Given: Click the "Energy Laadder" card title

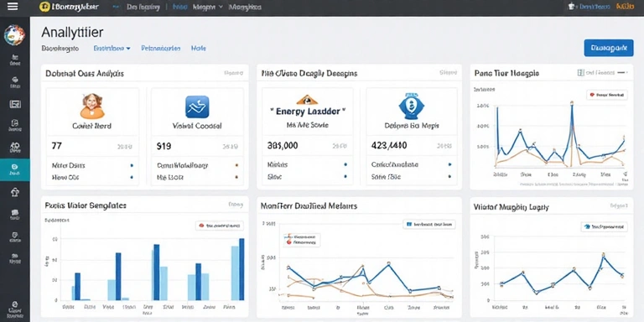Looking at the screenshot, I should pyautogui.click(x=308, y=111).
